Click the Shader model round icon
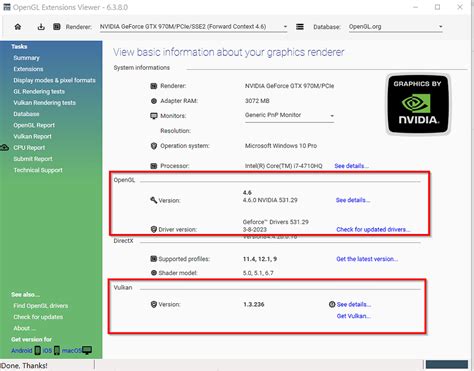This screenshot has height=371, width=474. coord(154,273)
